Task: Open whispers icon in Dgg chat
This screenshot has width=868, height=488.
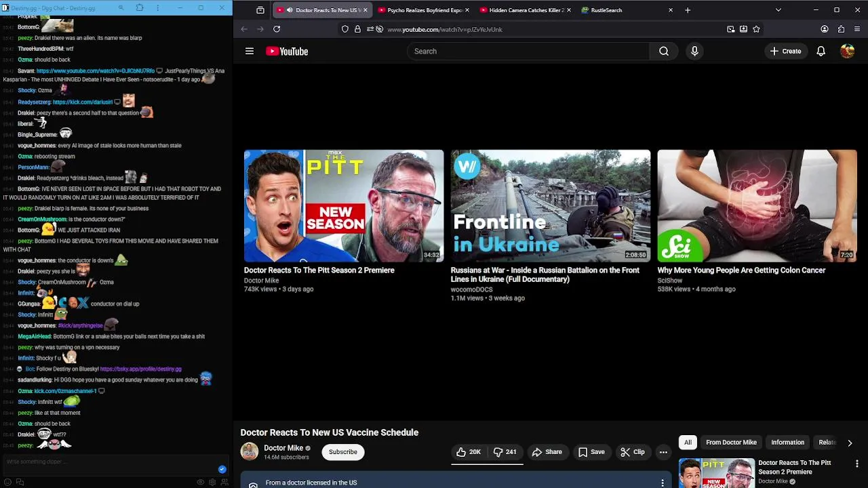Action: 20,482
